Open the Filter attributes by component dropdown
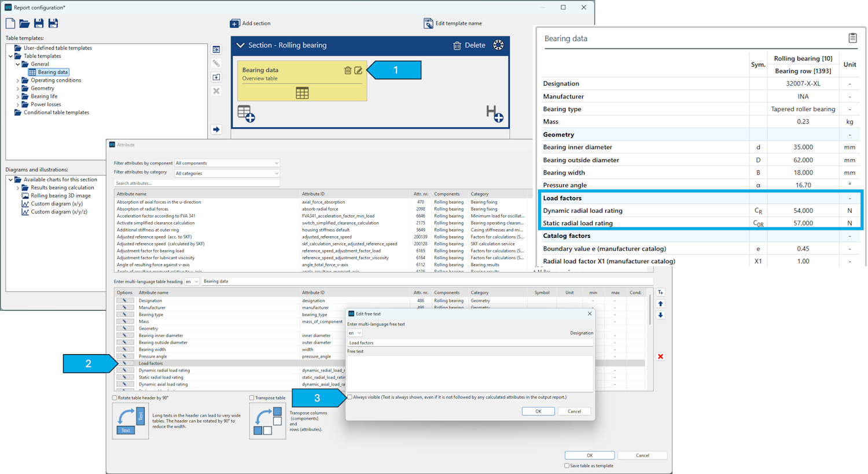 [x=227, y=163]
